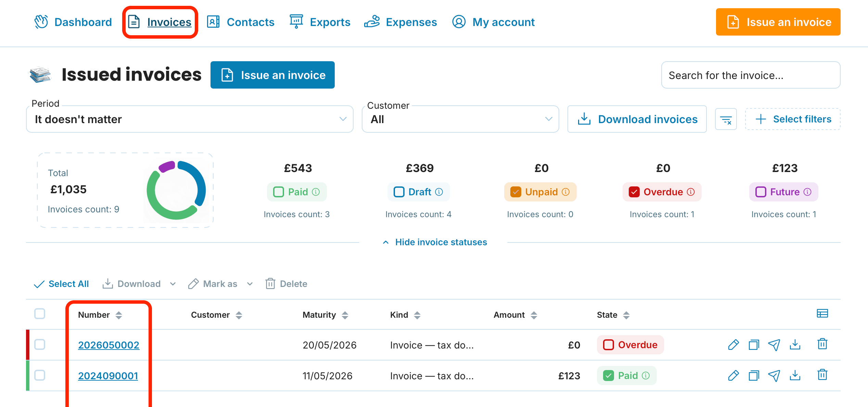Viewport: 868px width, 407px height.
Task: Click the Overdue info icon in status summary
Action: [691, 192]
